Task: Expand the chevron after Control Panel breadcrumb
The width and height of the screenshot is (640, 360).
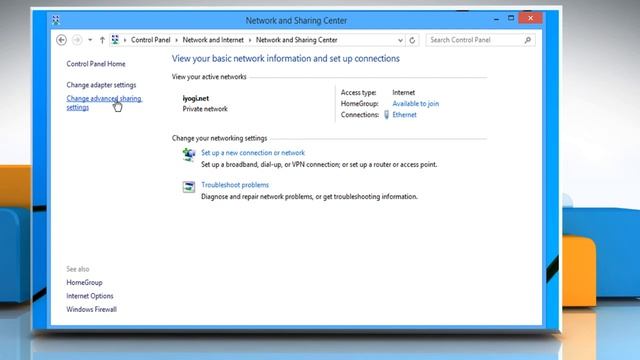Action: pyautogui.click(x=176, y=40)
